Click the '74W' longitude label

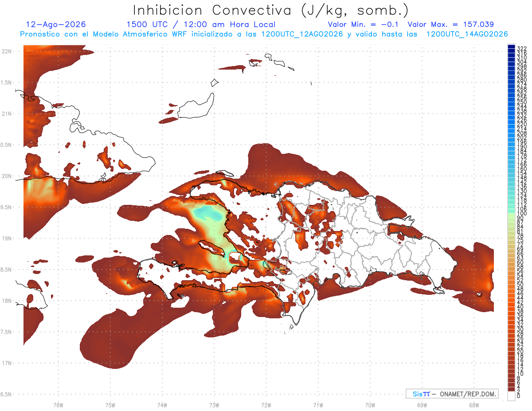(x=162, y=405)
